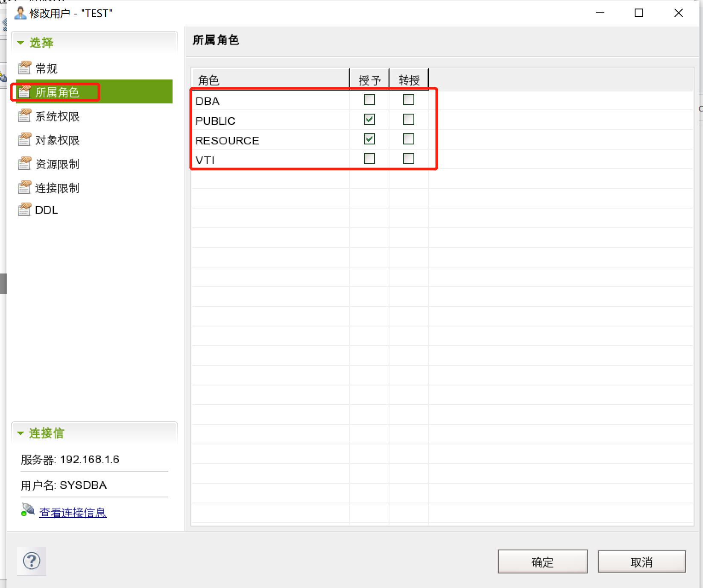703x588 pixels.
Task: Select the 系统权限 page icon
Action: pos(24,116)
